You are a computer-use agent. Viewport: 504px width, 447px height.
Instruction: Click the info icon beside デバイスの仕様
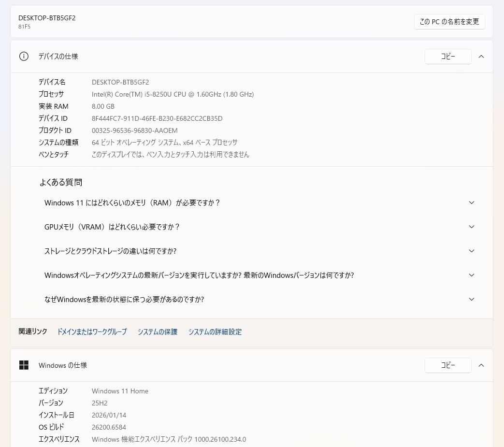pos(24,56)
